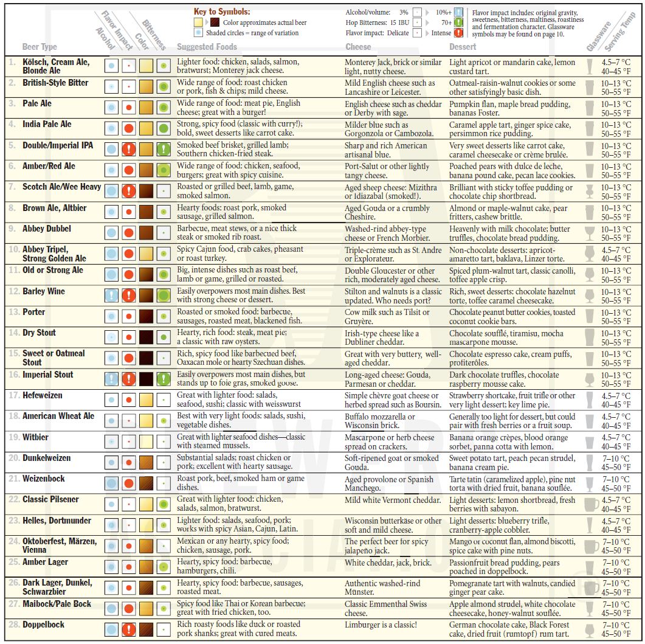Click the "Dunkelweizen" beer name
645x644 pixels.
tap(46, 458)
